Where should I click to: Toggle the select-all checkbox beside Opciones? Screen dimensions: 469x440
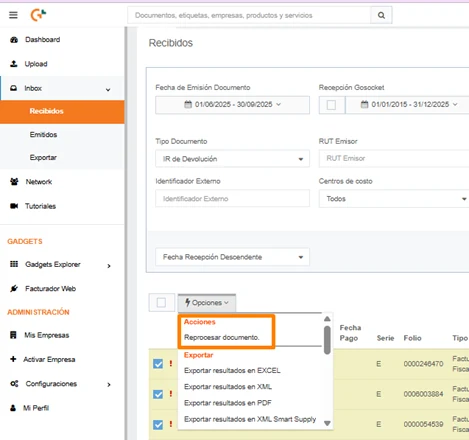pos(161,303)
